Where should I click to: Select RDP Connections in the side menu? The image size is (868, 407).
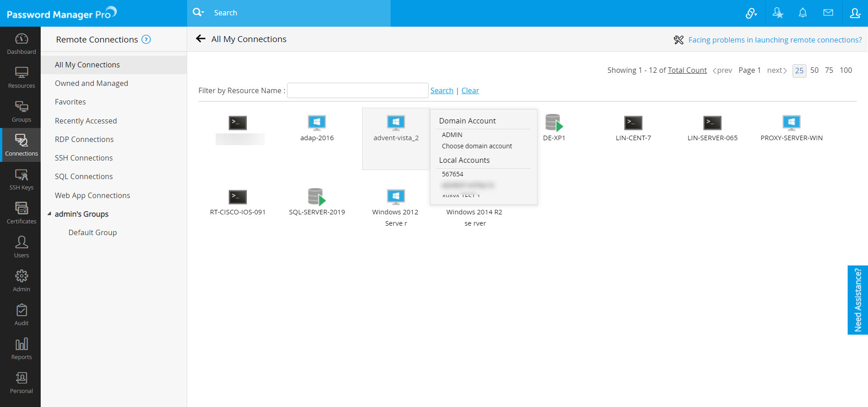click(x=84, y=139)
